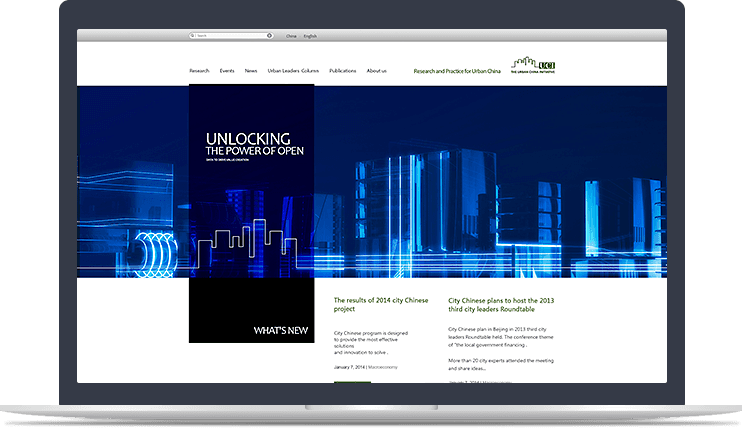
Task: Open the About us page
Action: (376, 71)
